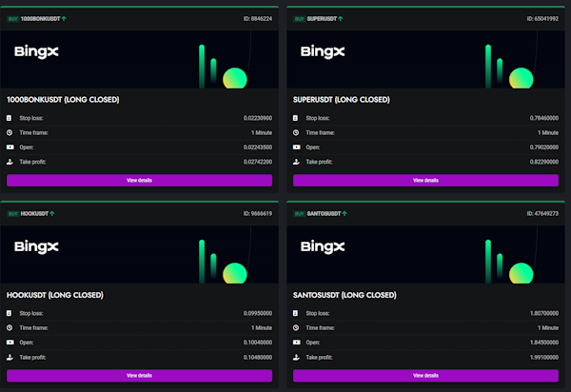Open View details for SUPERUSDT

click(x=425, y=180)
